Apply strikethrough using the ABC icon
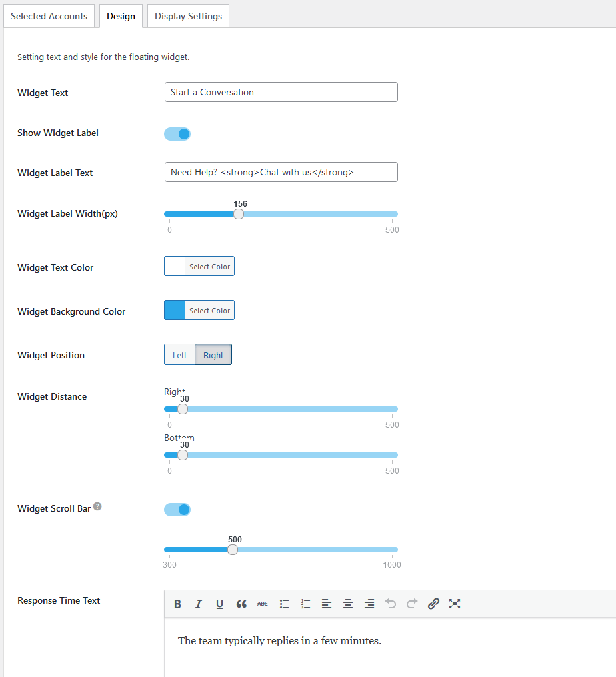The height and width of the screenshot is (677, 616). click(262, 604)
